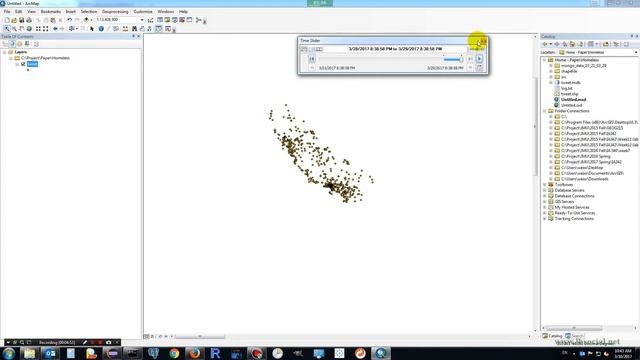This screenshot has width=640, height=360.
Task: Select tweet.shp in Catalog tree
Action: coord(569,94)
